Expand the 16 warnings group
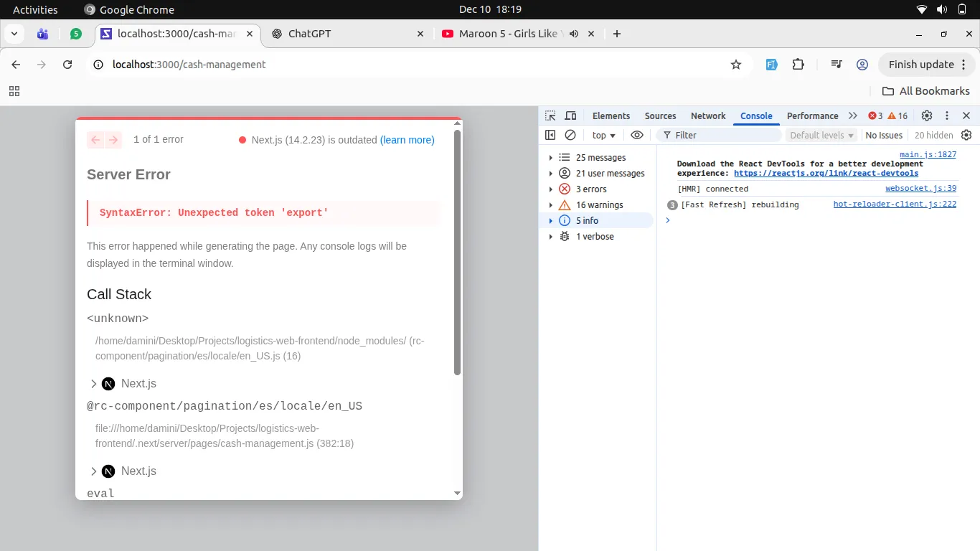This screenshot has height=551, width=980. 550,205
